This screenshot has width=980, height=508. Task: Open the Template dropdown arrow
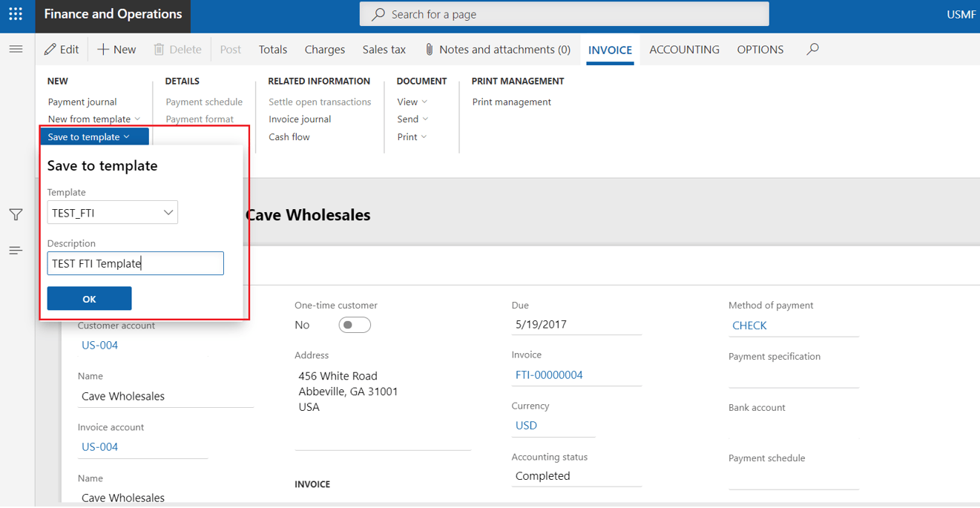coord(168,213)
